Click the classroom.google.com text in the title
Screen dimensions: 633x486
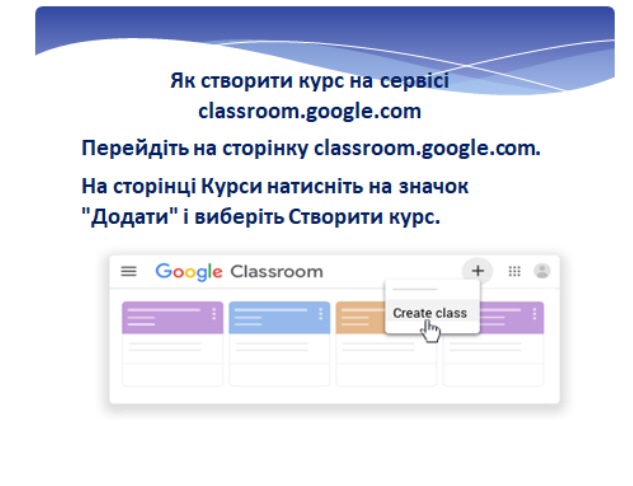309,108
